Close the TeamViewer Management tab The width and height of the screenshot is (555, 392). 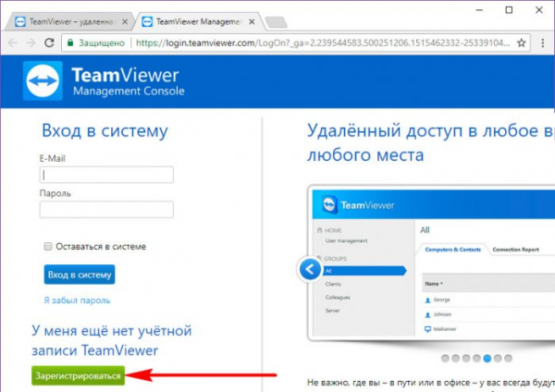[252, 22]
